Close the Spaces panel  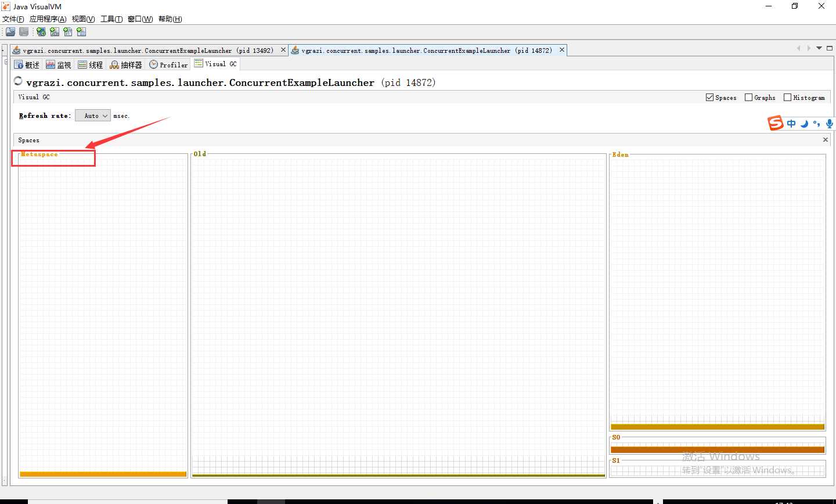click(826, 140)
